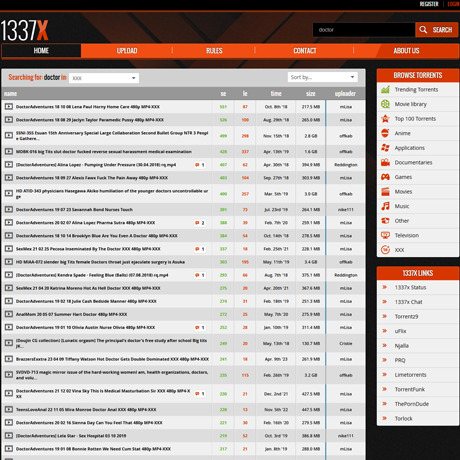Click the Register link

click(x=429, y=4)
